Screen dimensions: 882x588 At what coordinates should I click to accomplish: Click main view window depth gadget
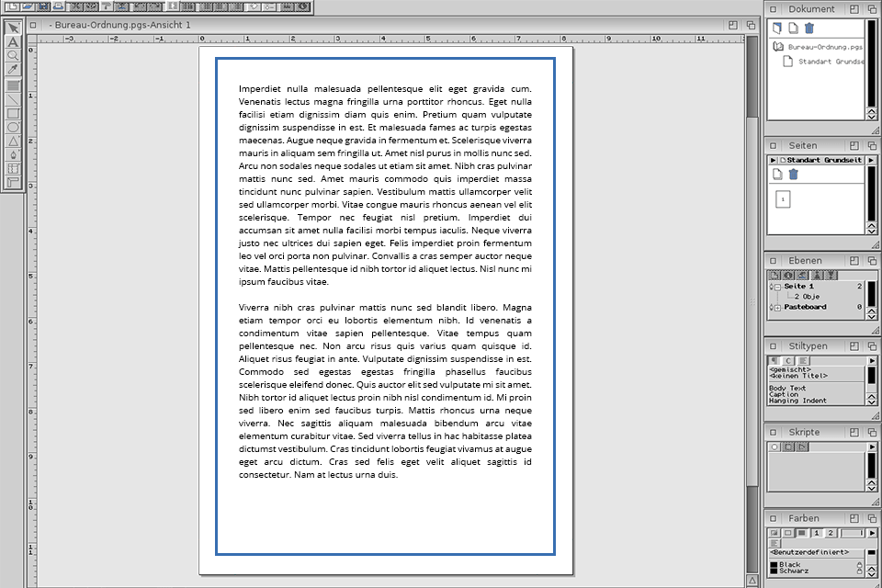pyautogui.click(x=751, y=25)
